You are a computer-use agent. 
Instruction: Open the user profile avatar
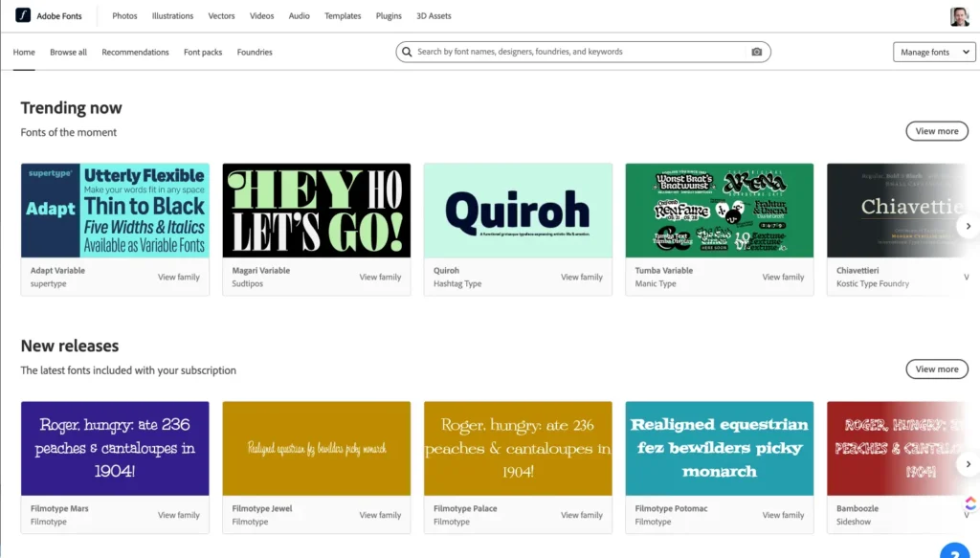(959, 16)
